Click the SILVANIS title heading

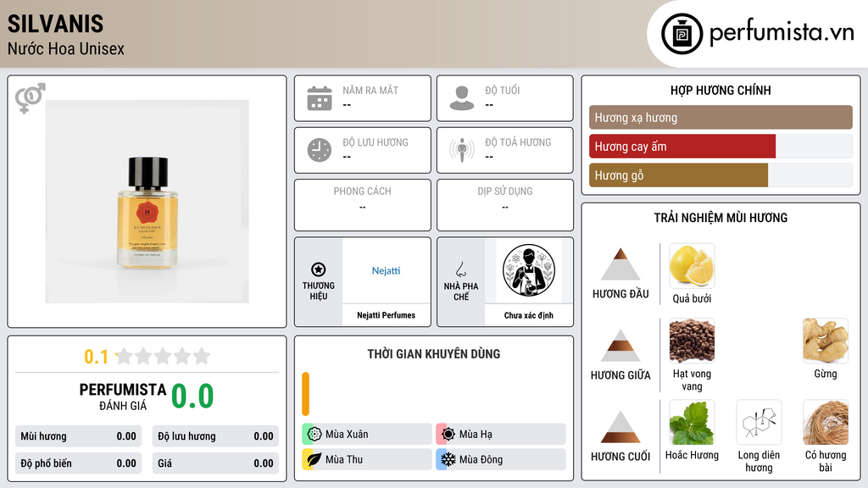55,24
